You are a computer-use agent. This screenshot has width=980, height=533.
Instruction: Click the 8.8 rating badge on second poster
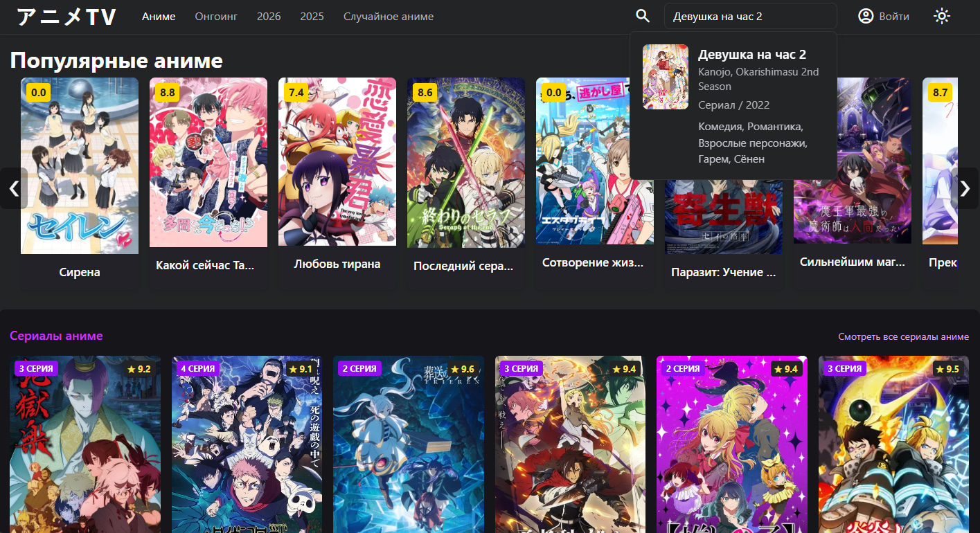coord(168,92)
